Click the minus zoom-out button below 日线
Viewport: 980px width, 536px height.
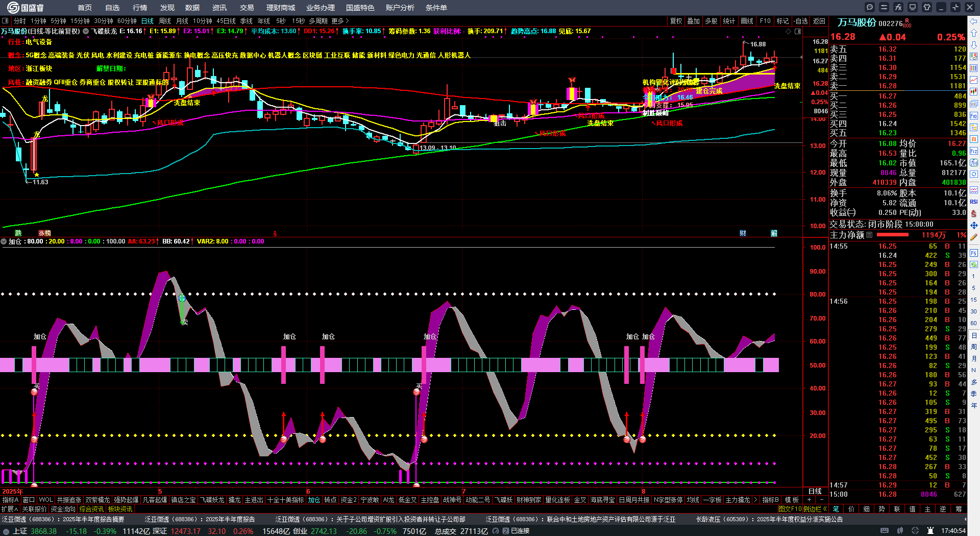point(822,500)
